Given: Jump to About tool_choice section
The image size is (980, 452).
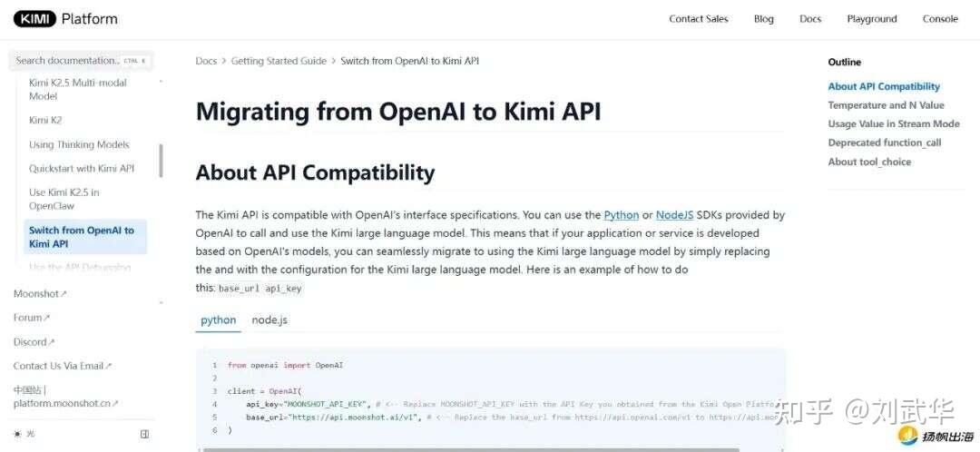Looking at the screenshot, I should pos(869,162).
